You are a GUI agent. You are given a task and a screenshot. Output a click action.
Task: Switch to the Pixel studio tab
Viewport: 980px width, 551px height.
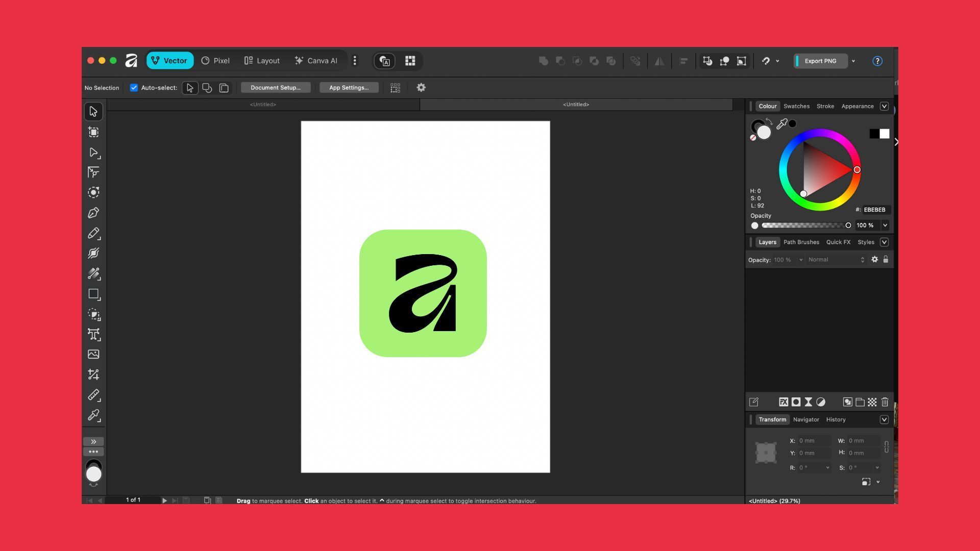click(215, 61)
